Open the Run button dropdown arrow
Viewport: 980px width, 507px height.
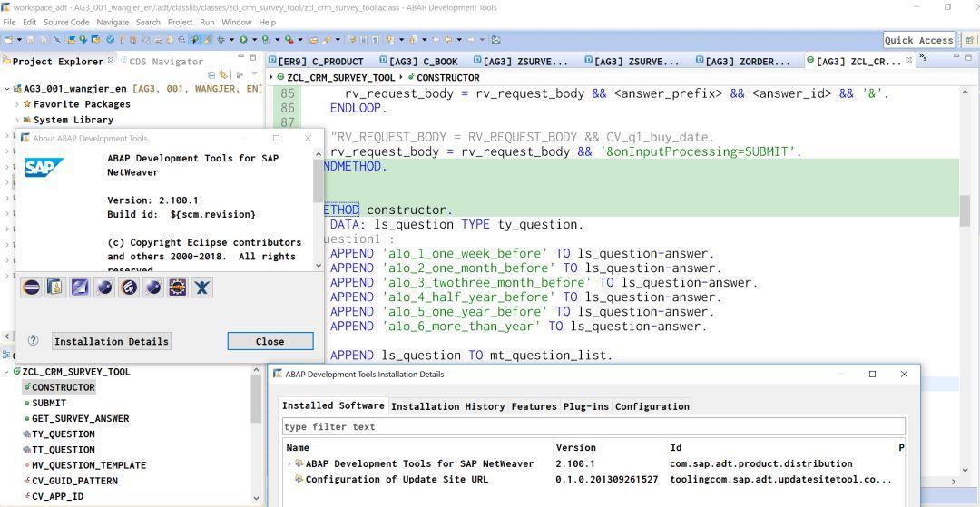[x=255, y=39]
